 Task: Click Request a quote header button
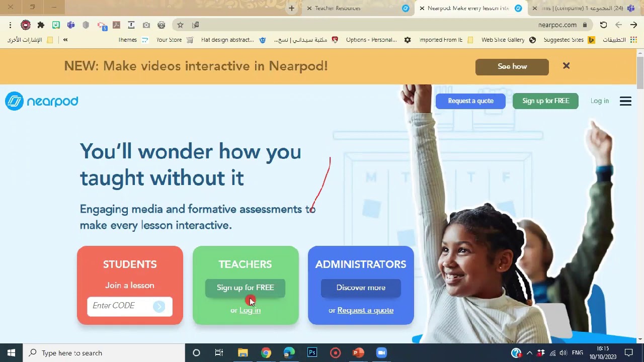click(470, 101)
